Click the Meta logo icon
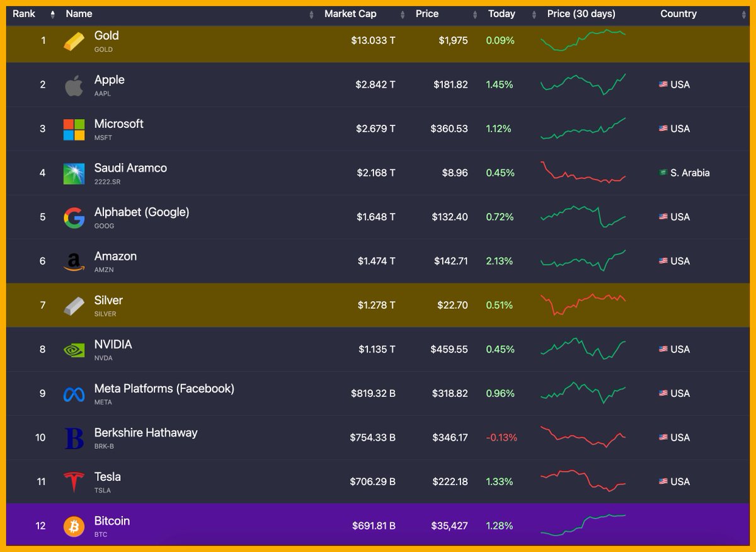This screenshot has height=552, width=756. pos(74,394)
